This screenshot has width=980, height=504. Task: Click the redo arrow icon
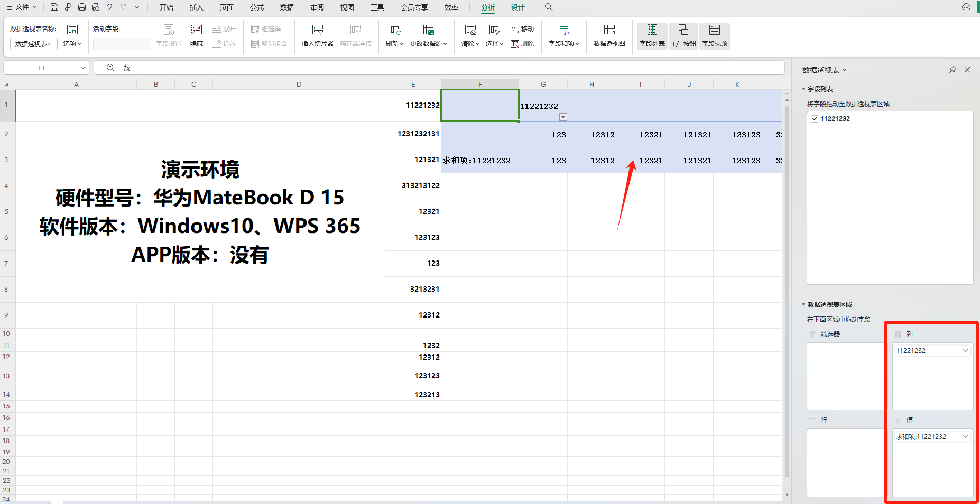123,7
